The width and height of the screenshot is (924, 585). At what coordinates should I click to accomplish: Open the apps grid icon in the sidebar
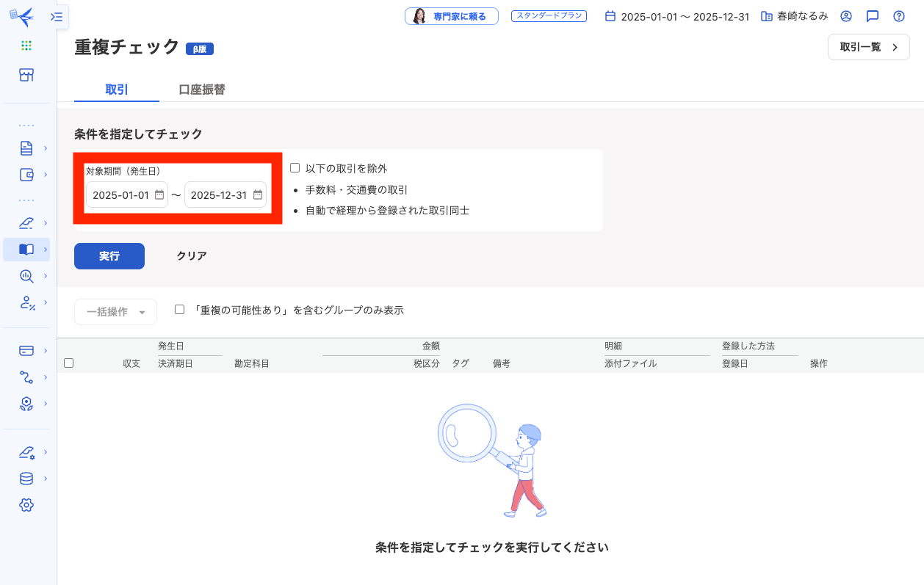click(x=26, y=46)
